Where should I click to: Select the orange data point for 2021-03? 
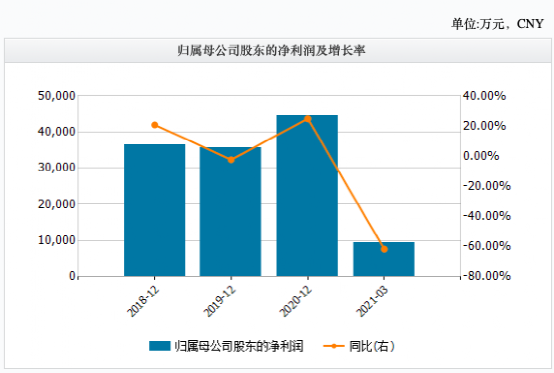coord(384,249)
